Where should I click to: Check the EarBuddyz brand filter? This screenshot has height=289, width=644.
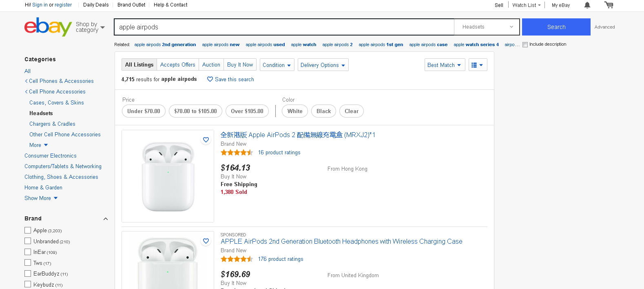point(28,273)
